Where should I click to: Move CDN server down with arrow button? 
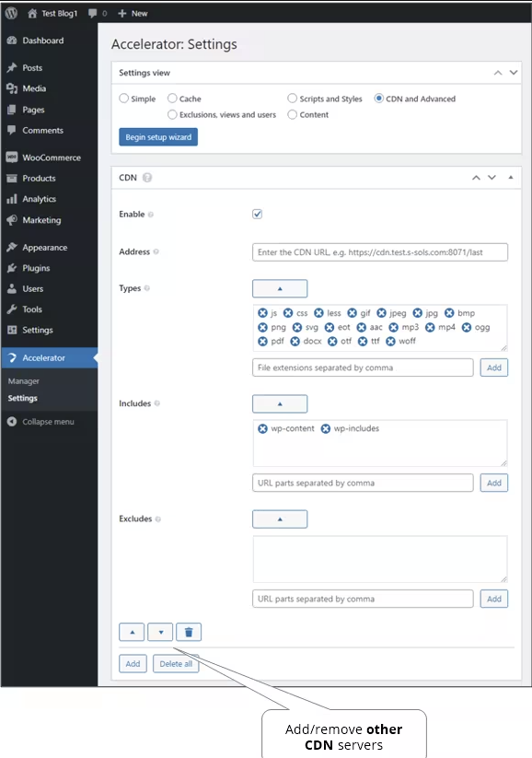tap(160, 632)
